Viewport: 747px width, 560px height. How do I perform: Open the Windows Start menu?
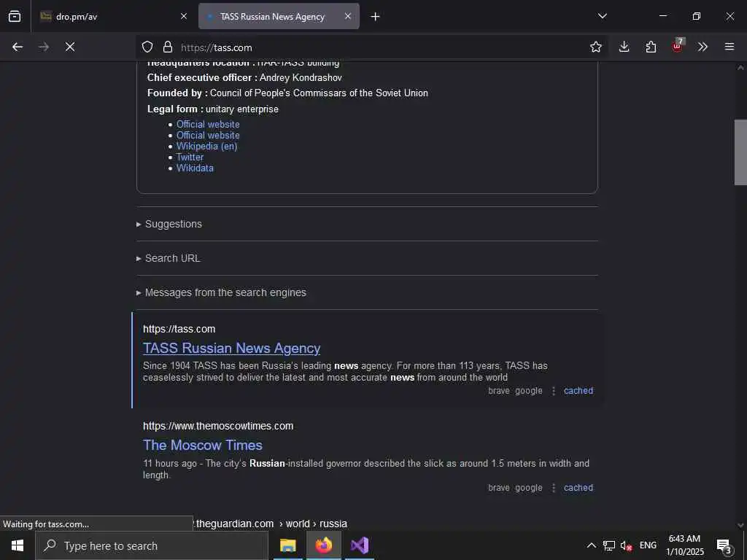click(18, 545)
